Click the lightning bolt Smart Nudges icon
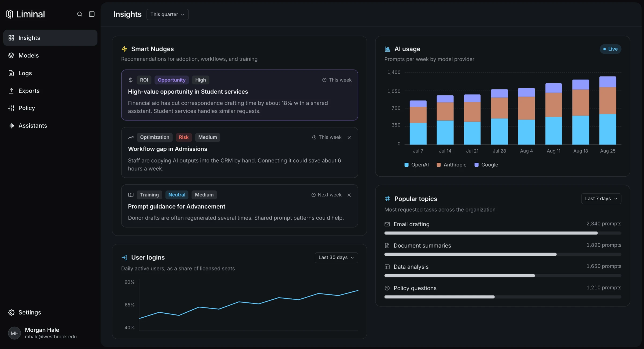This screenshot has width=644, height=349. pyautogui.click(x=124, y=49)
